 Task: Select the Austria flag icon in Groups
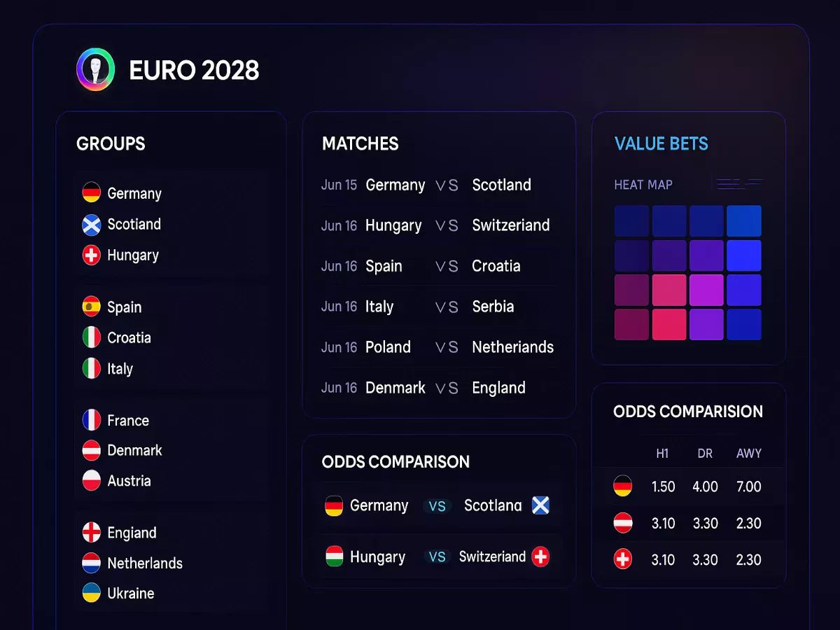point(91,480)
